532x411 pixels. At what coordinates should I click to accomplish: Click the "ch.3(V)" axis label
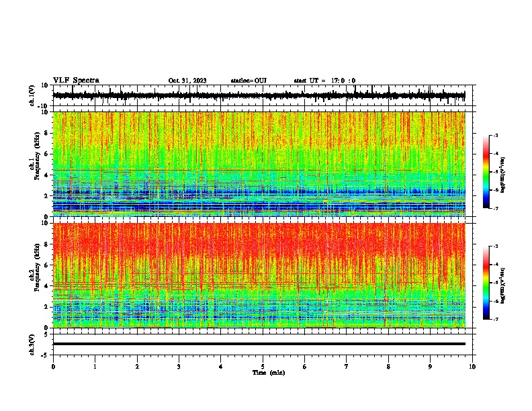[32, 345]
